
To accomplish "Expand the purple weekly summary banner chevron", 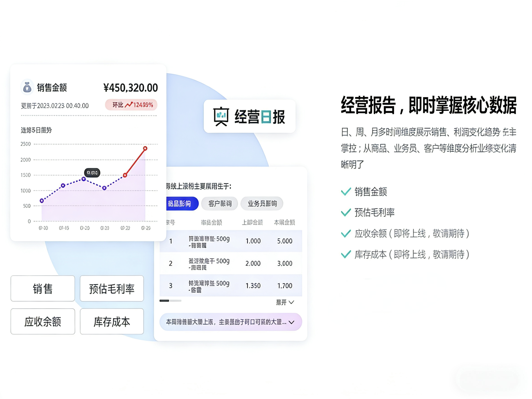I will [x=291, y=322].
